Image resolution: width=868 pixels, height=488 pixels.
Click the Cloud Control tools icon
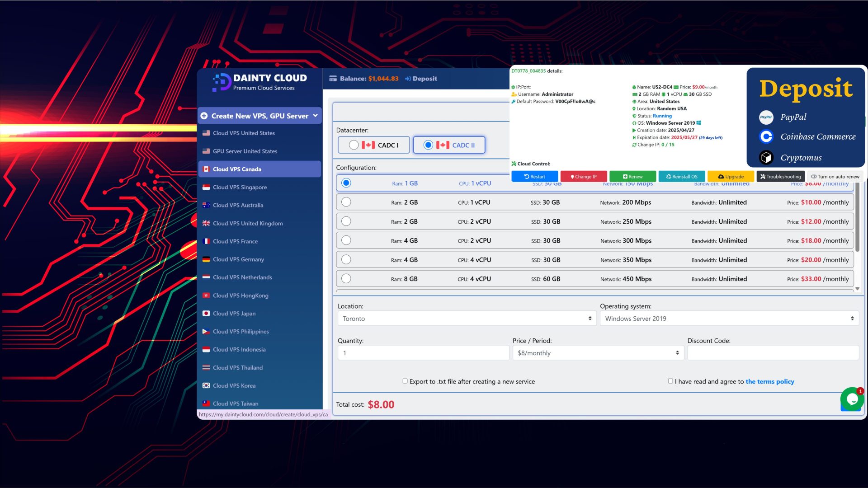(514, 164)
